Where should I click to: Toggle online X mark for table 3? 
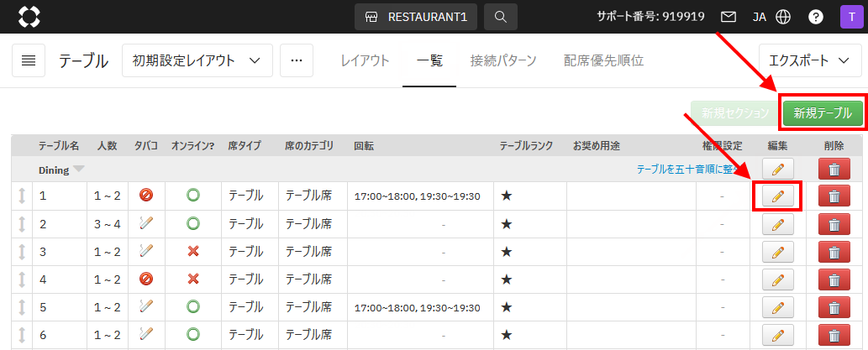pyautogui.click(x=193, y=252)
